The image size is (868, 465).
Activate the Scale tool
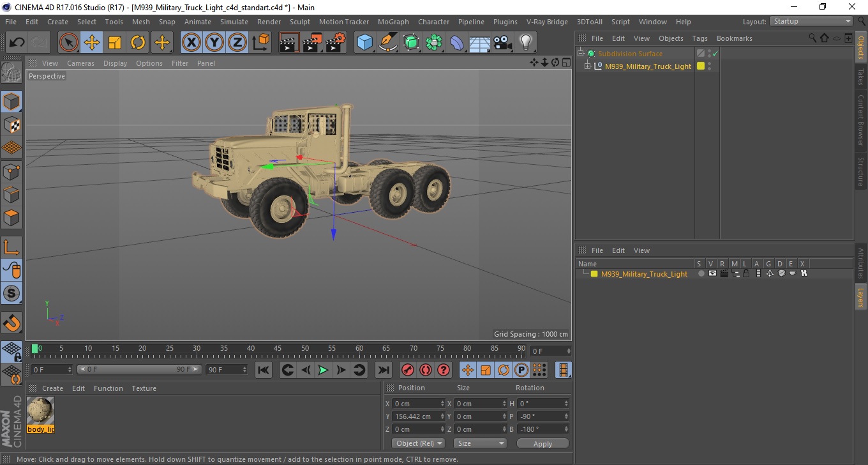[x=115, y=43]
